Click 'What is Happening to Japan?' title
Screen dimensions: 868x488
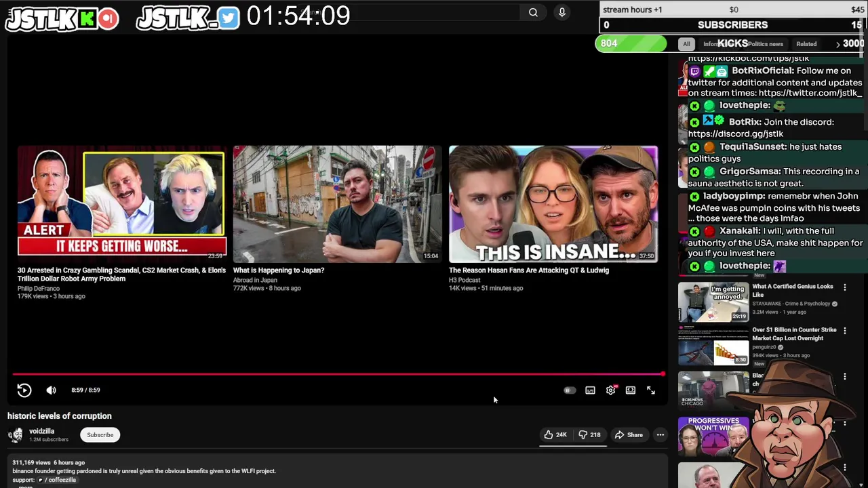point(279,270)
